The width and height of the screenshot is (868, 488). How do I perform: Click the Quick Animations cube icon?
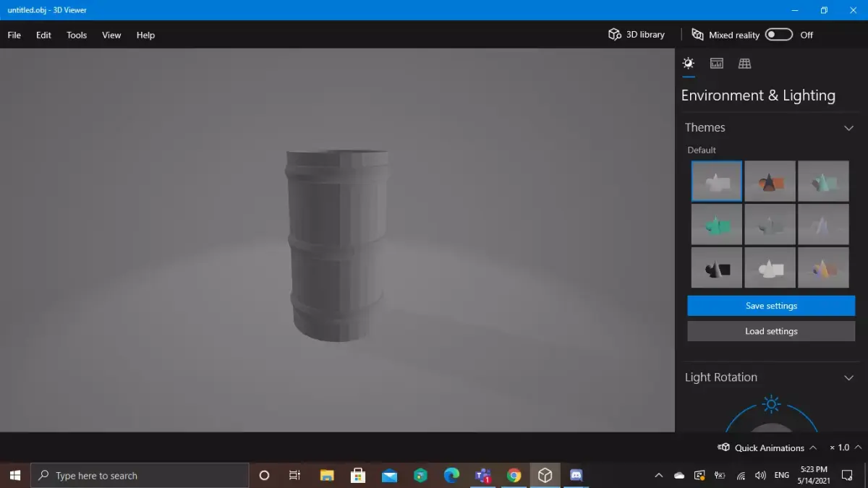click(x=724, y=448)
